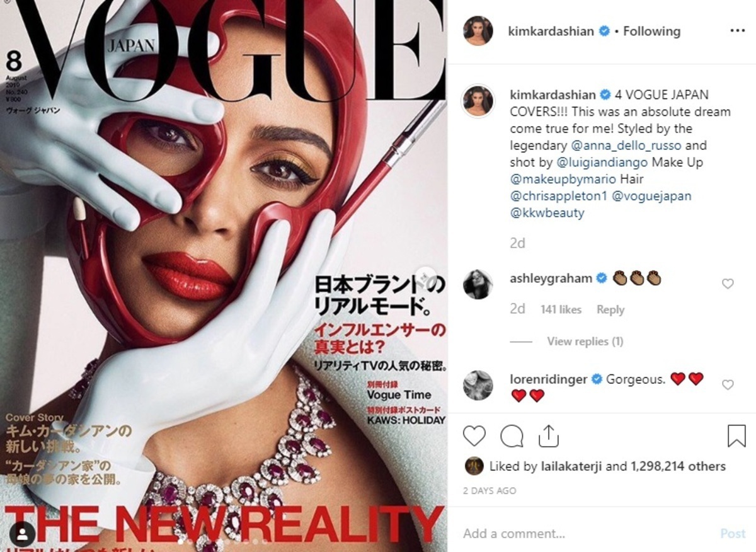This screenshot has width=756, height=552.
Task: Share the post using the upload arrow icon
Action: pyautogui.click(x=547, y=436)
